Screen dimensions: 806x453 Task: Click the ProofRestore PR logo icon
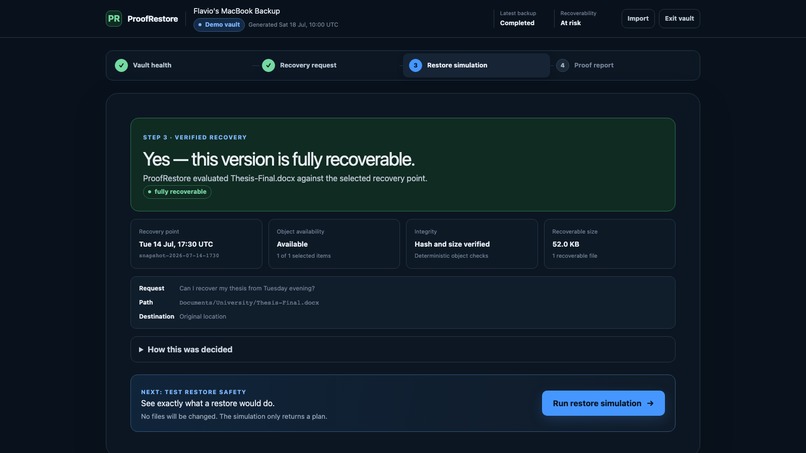[114, 19]
